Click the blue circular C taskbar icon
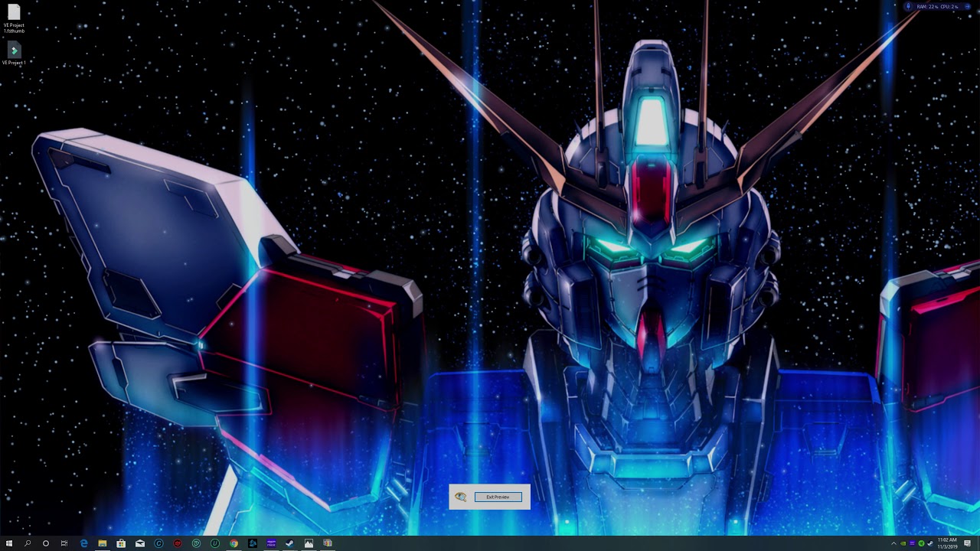This screenshot has height=551, width=980. (158, 543)
